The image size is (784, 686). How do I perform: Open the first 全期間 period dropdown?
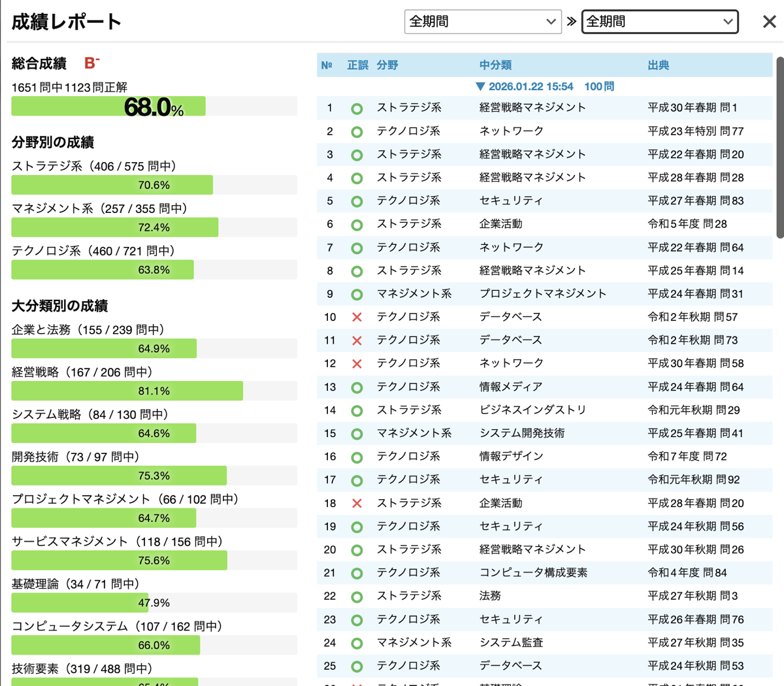coord(482,22)
